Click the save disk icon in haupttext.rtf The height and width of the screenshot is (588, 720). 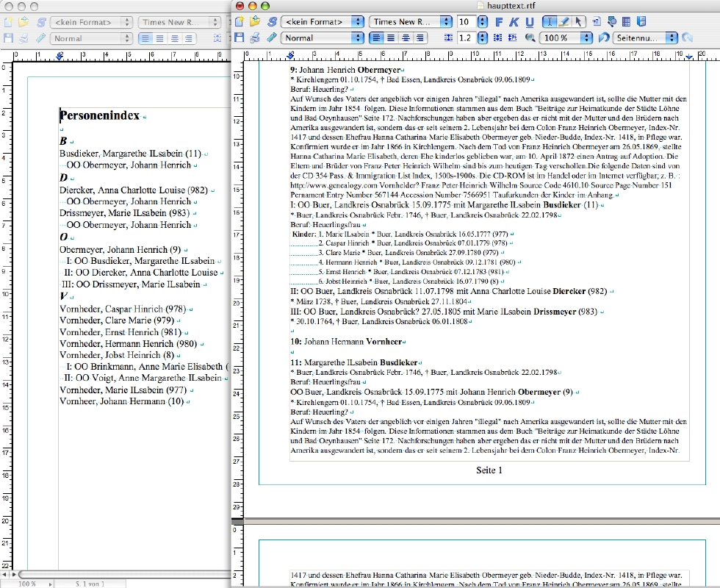coord(239,37)
